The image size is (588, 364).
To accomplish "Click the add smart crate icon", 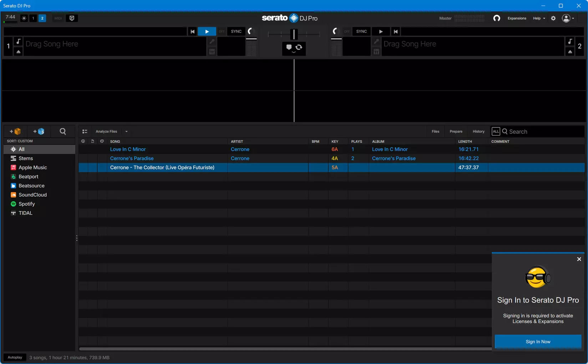I will click(x=39, y=131).
